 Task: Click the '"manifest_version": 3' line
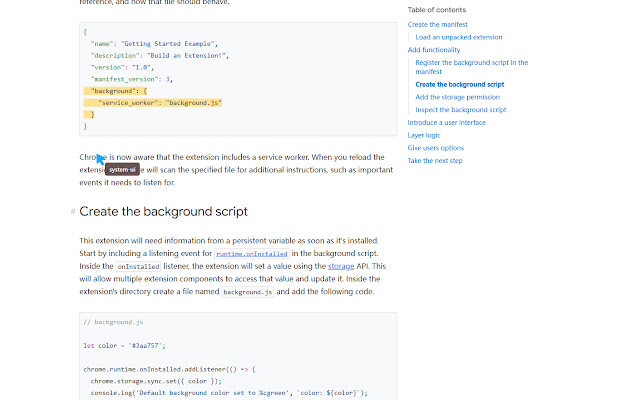point(132,79)
